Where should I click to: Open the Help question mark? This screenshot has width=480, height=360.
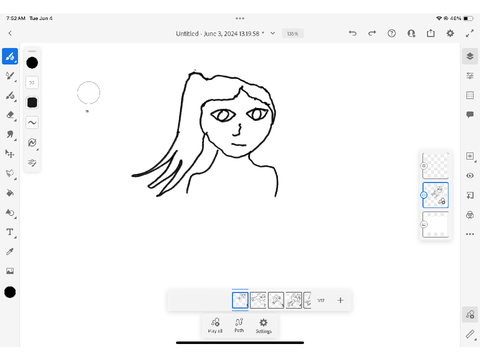click(x=392, y=33)
